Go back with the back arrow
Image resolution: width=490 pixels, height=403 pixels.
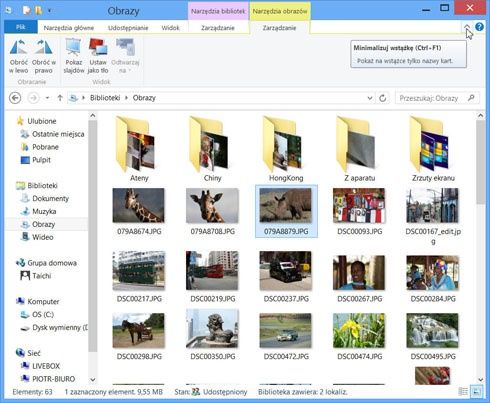pyautogui.click(x=15, y=98)
